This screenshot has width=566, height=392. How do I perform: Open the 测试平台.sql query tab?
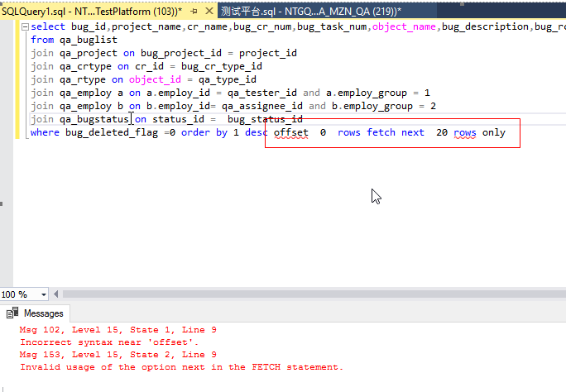click(x=311, y=12)
